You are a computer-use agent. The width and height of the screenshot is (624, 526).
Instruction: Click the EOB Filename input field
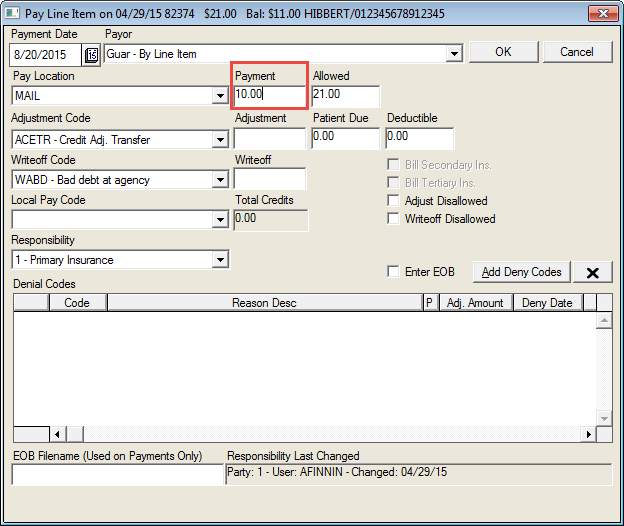[118, 476]
